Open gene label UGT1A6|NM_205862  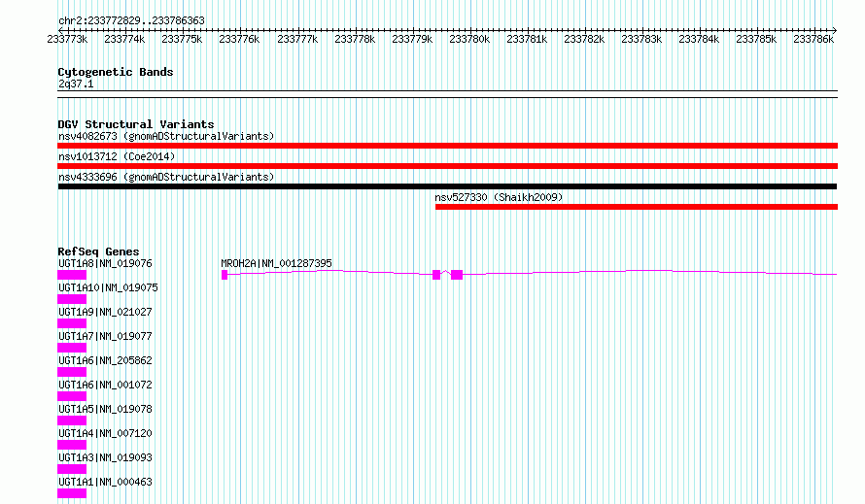click(105, 360)
